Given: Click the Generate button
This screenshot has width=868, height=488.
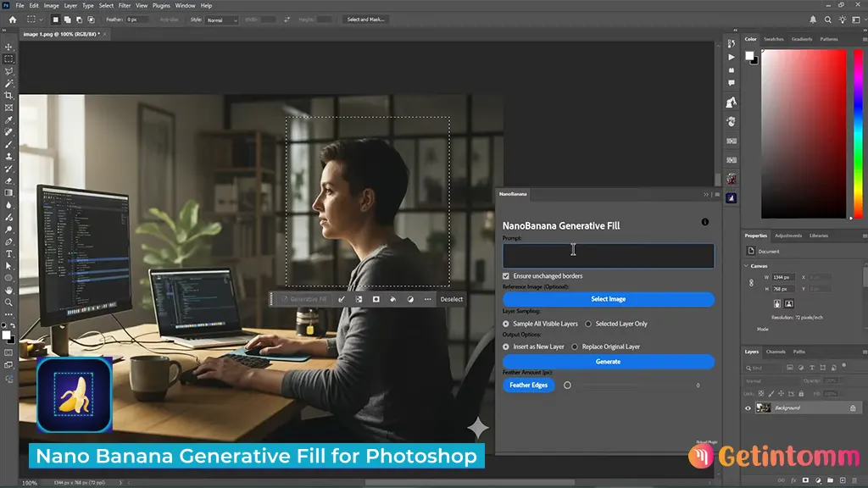Looking at the screenshot, I should [609, 362].
